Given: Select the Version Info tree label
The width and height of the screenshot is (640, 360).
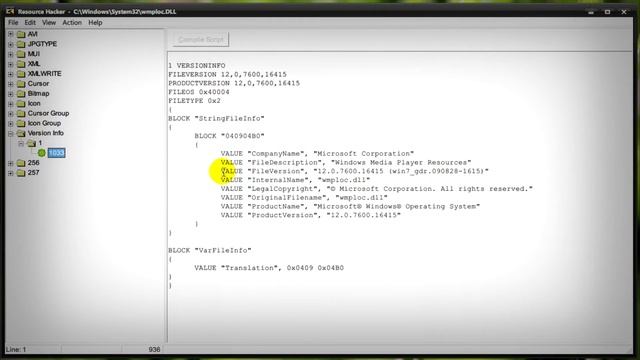Looking at the screenshot, I should (x=46, y=133).
